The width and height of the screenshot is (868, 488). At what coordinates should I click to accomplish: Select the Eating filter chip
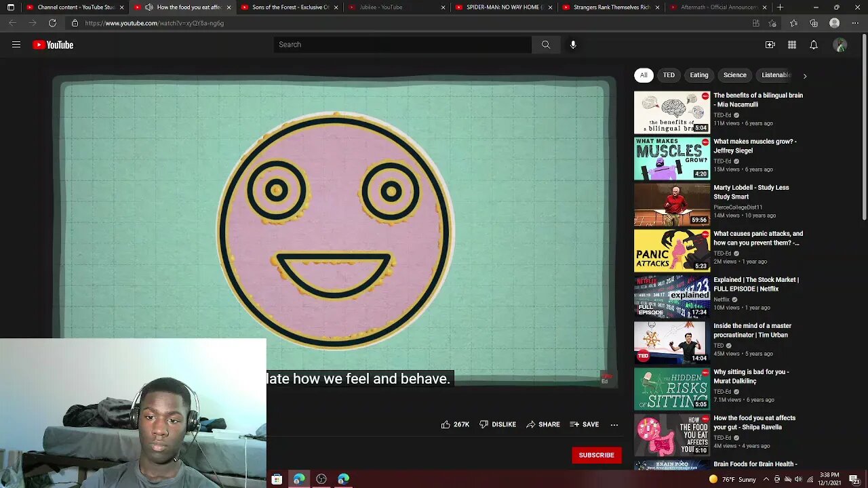pos(699,75)
